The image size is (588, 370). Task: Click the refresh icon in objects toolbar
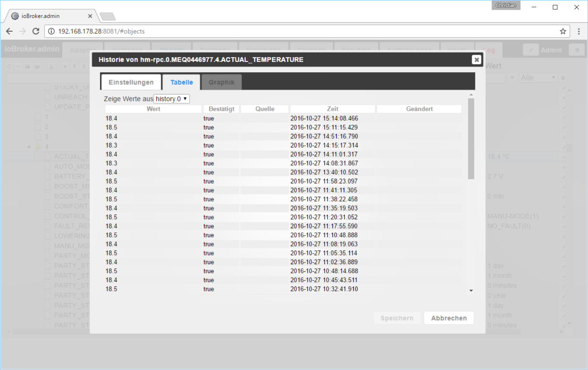[9, 67]
